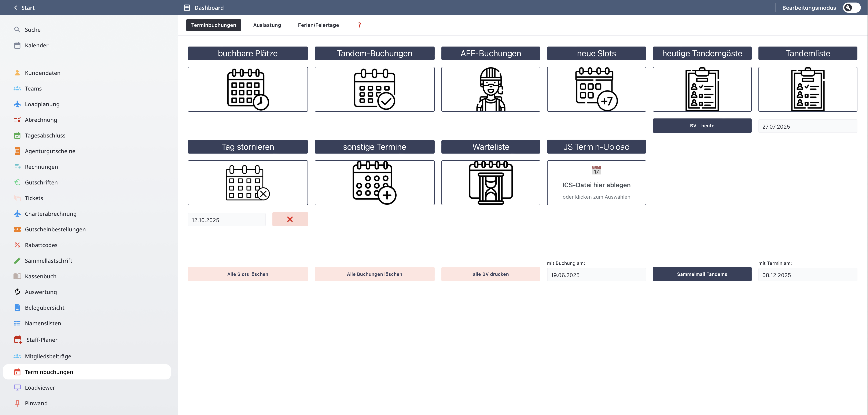Open the AFF-Buchungen skydiver icon

pyautogui.click(x=491, y=89)
